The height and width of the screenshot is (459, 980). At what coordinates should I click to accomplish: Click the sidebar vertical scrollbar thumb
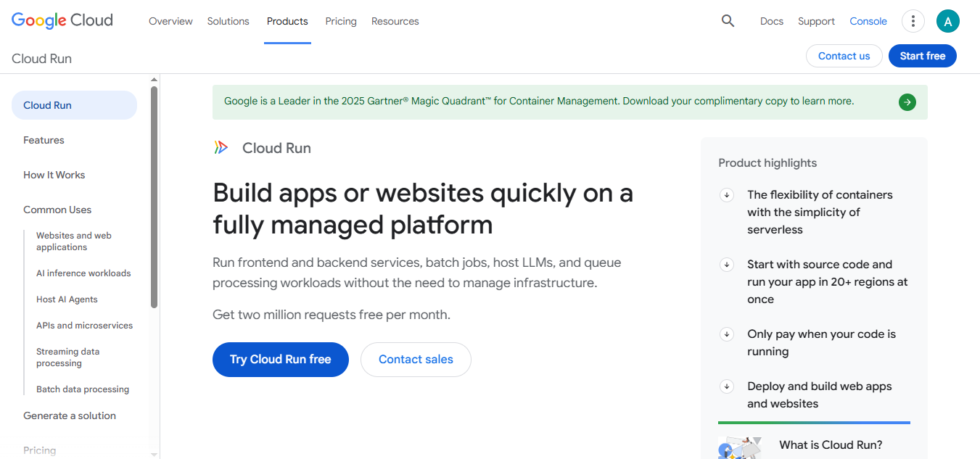click(154, 197)
